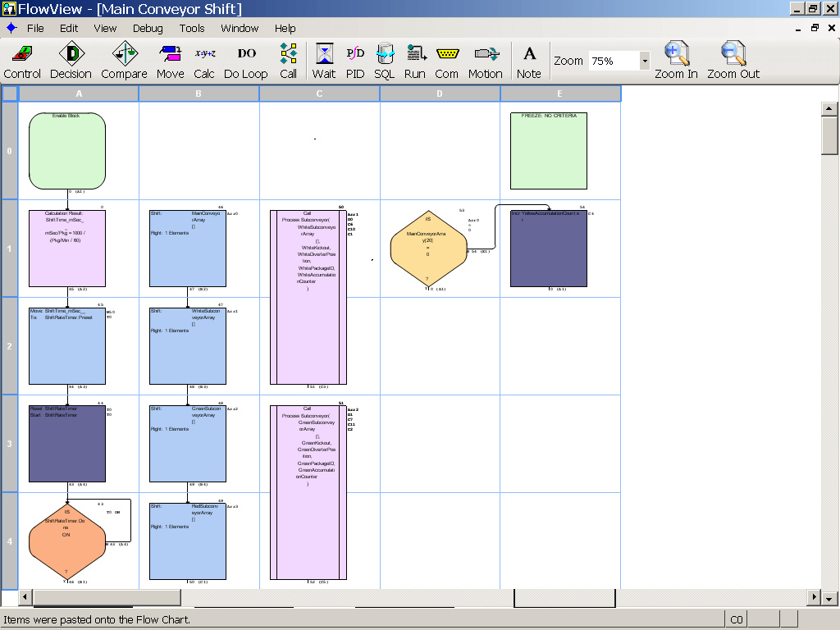This screenshot has width=840, height=630.
Task: Add a Wait block via hourglass icon
Action: (324, 61)
